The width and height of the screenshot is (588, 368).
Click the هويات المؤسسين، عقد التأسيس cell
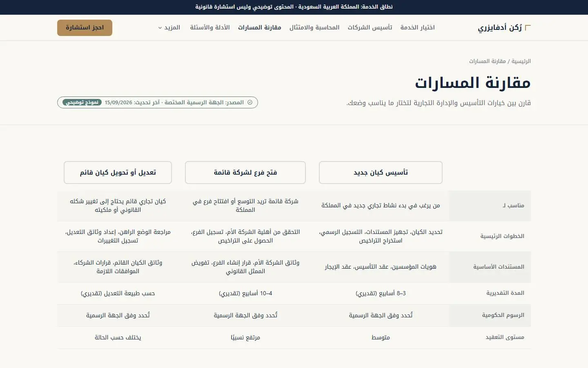(x=381, y=267)
